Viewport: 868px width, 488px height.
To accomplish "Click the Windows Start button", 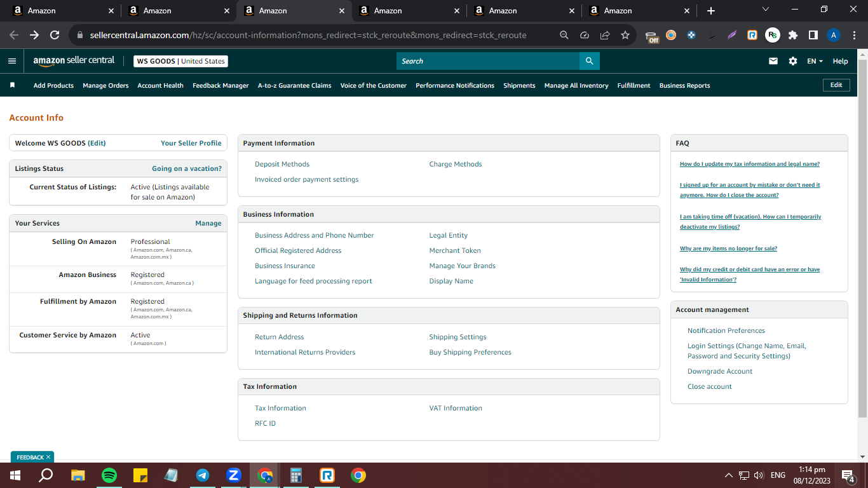I will (x=15, y=475).
